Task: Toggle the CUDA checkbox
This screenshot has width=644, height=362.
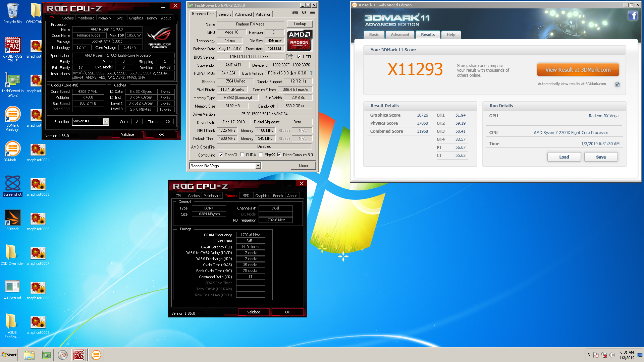Action: 242,155
